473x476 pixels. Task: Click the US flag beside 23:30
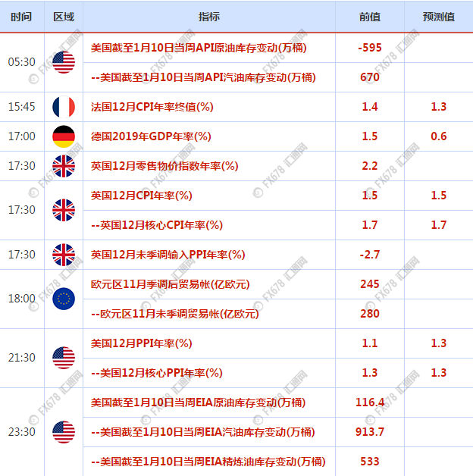[x=64, y=432]
